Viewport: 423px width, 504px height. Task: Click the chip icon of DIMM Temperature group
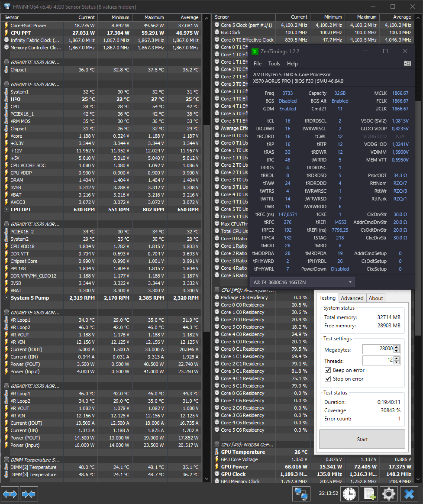6,460
